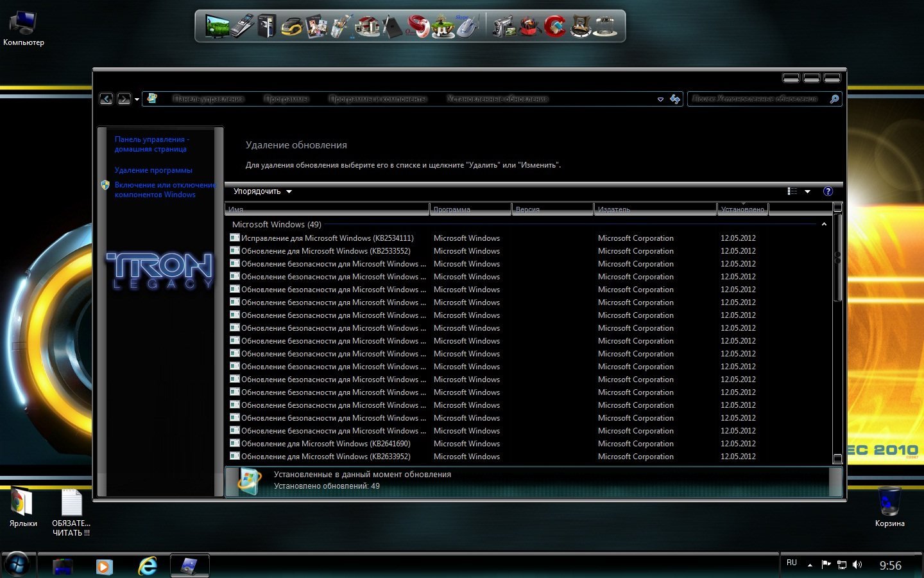Select the Ярлыки desktop icon
The image size is (924, 578).
[x=23, y=508]
